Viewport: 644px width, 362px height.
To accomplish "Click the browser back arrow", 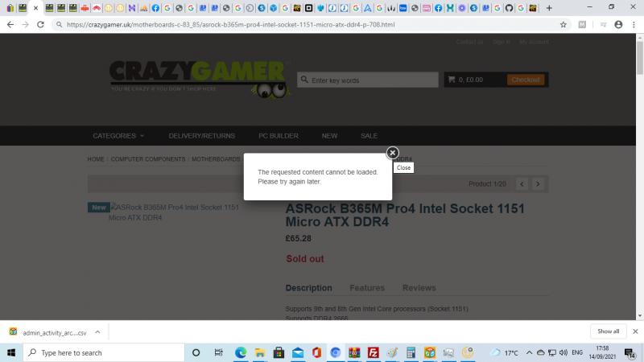I will (10, 25).
